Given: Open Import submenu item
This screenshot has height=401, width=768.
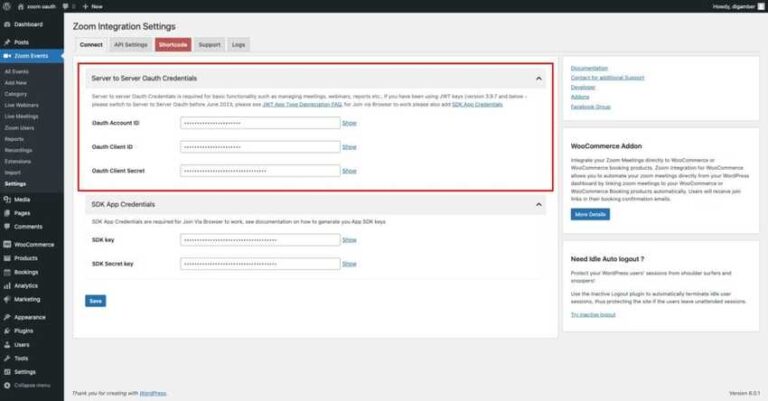Looking at the screenshot, I should [x=13, y=172].
